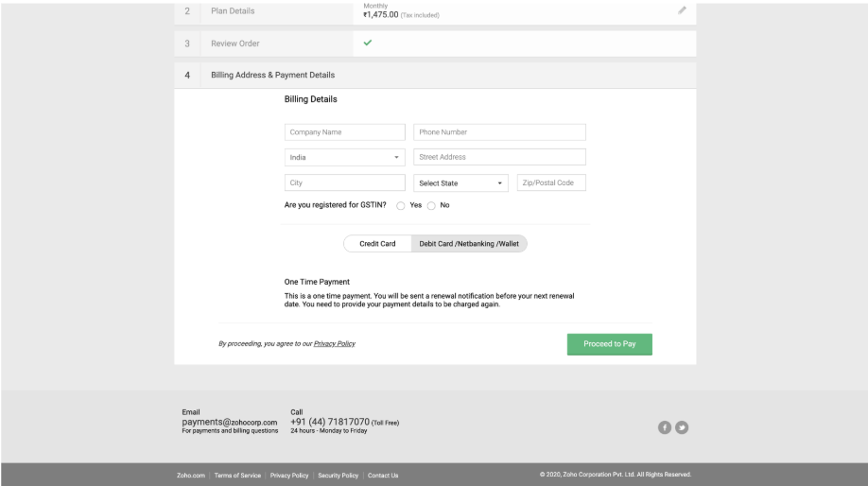Select No for GSTIN registration
The image size is (868, 486).
tap(432, 206)
